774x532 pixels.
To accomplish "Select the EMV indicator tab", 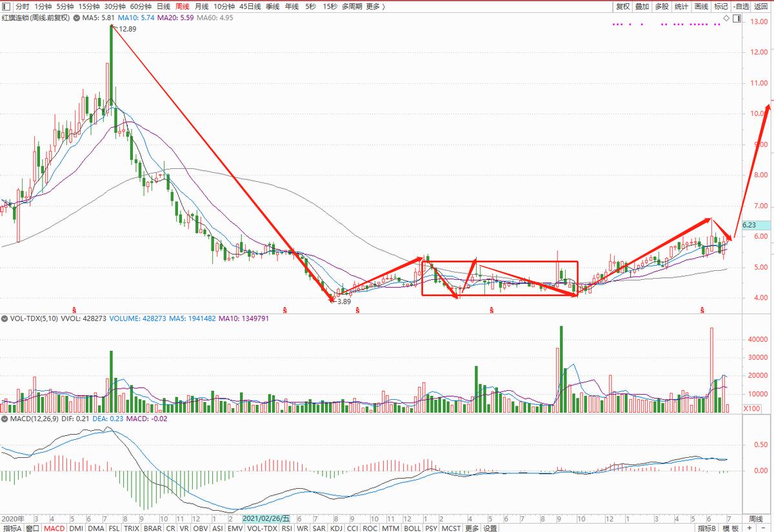I will pyautogui.click(x=235, y=528).
